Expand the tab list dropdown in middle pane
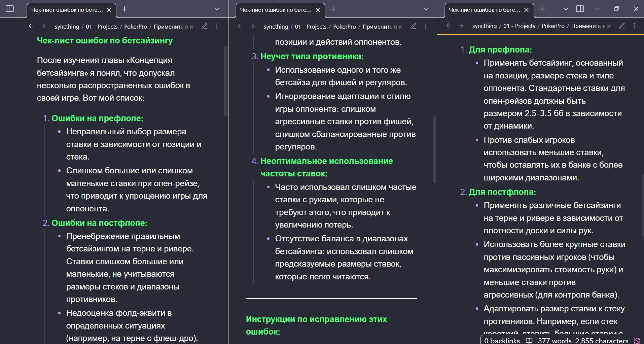Screen dimensions: 644x344 426,9
